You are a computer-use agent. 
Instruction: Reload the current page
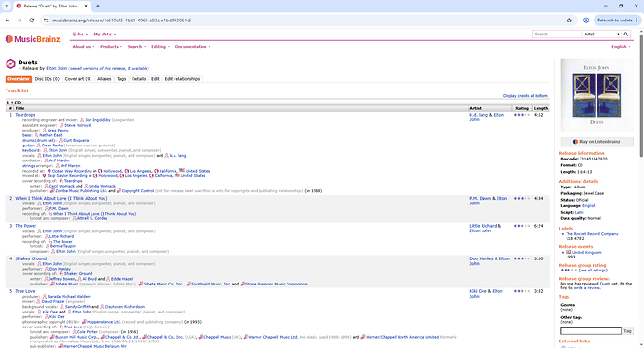32,21
